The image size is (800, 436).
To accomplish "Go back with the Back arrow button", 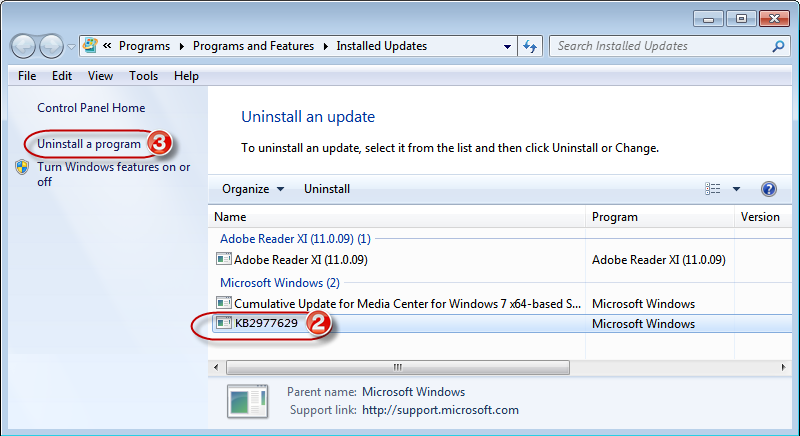I will click(x=23, y=47).
